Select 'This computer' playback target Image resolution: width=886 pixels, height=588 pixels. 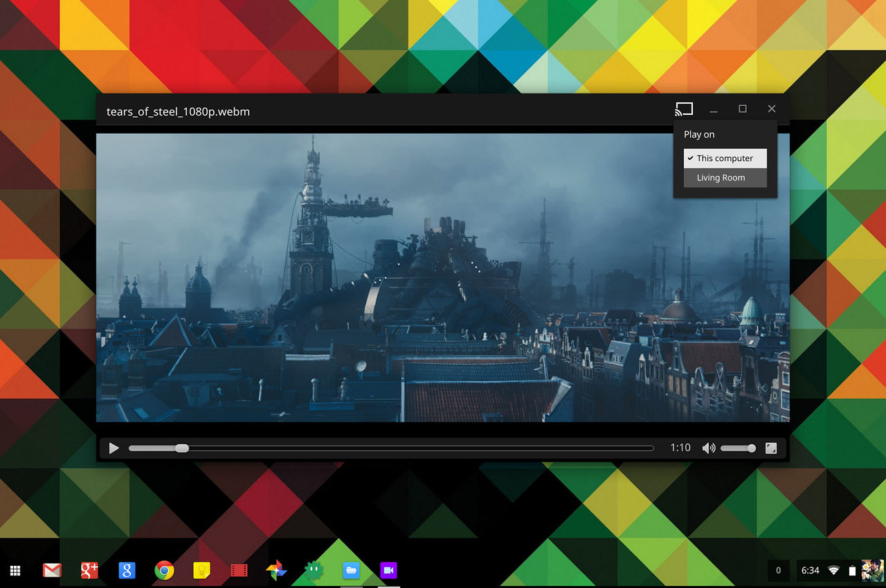click(725, 158)
